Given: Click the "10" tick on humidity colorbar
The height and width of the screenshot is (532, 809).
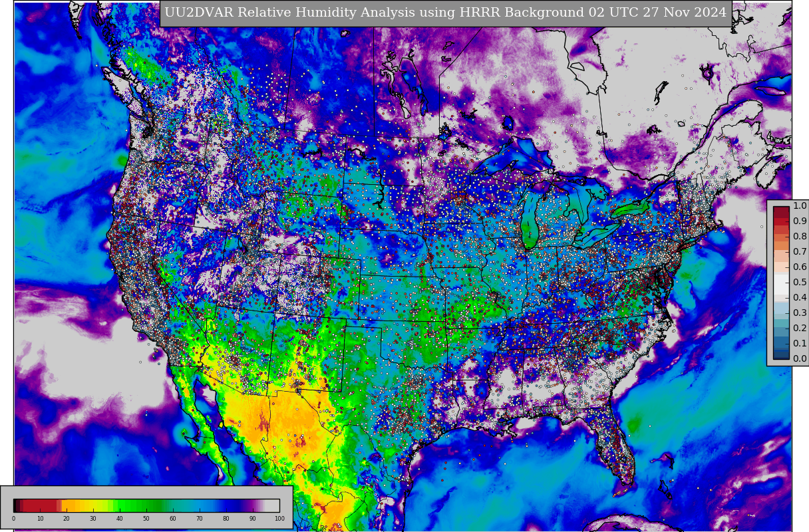Looking at the screenshot, I should point(40,519).
